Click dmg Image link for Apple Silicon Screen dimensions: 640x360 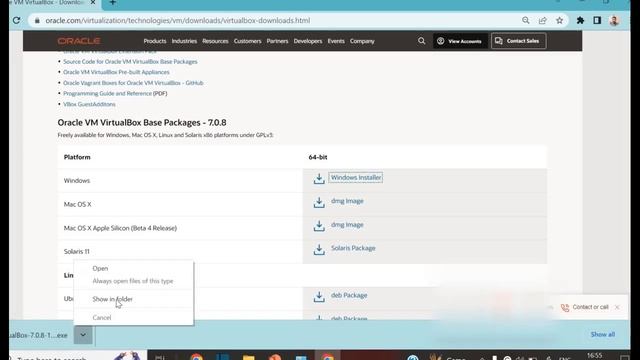click(347, 224)
